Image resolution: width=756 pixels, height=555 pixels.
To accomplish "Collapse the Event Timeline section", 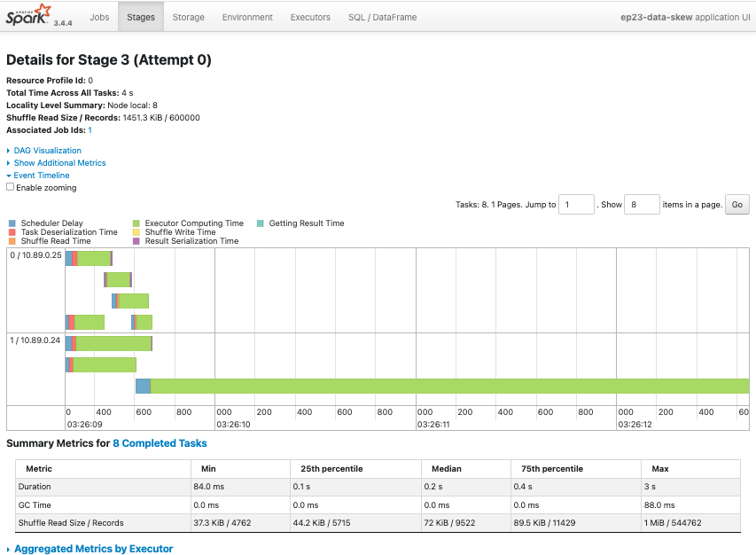I will pyautogui.click(x=42, y=176).
